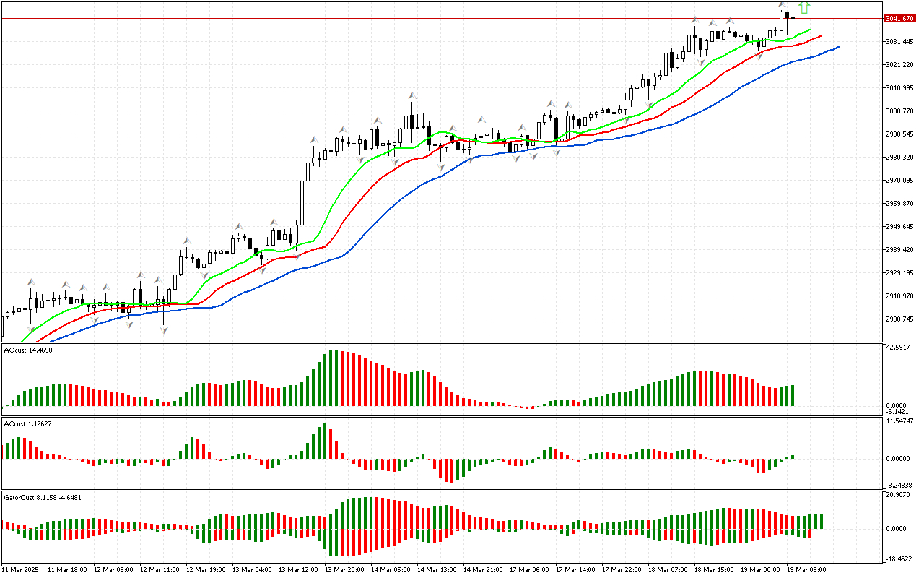Click the red 3041.670 current price tag

pos(899,19)
